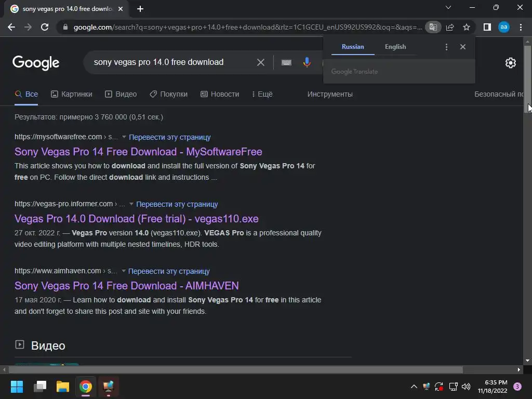Select the Все results tab
The height and width of the screenshot is (399, 532).
click(26, 94)
